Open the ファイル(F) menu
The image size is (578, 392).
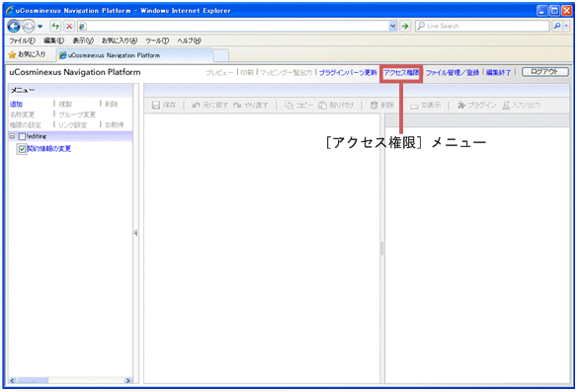(x=22, y=40)
